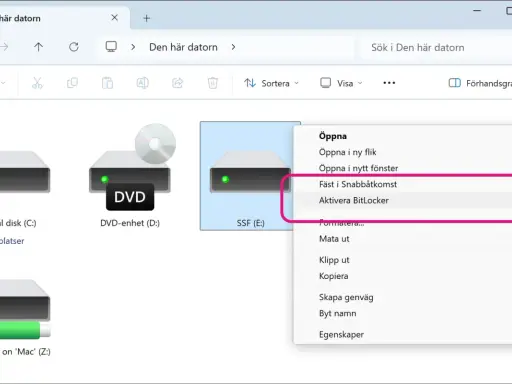Viewport: 512px width, 384px height.
Task: Click the Paste clipboard icon
Action: pos(107,83)
